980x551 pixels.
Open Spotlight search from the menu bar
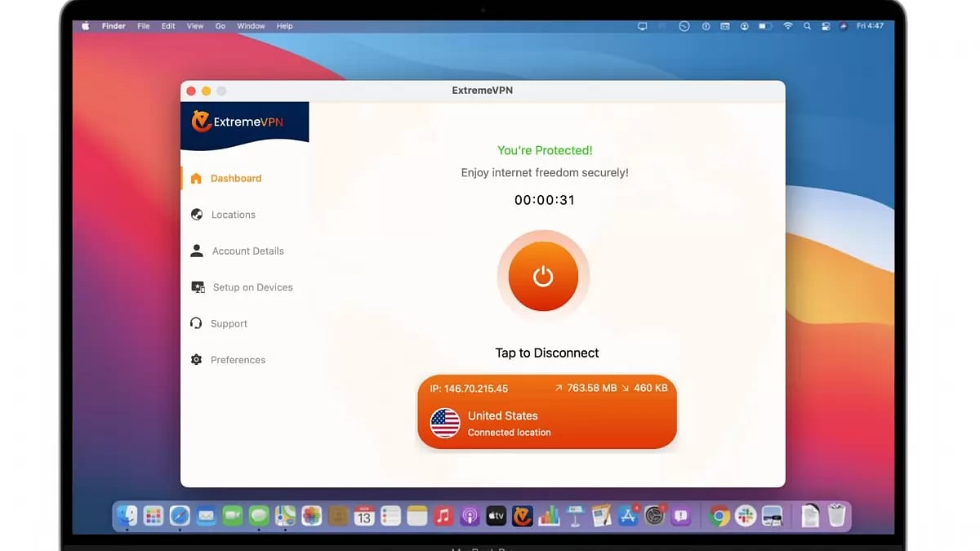807,25
